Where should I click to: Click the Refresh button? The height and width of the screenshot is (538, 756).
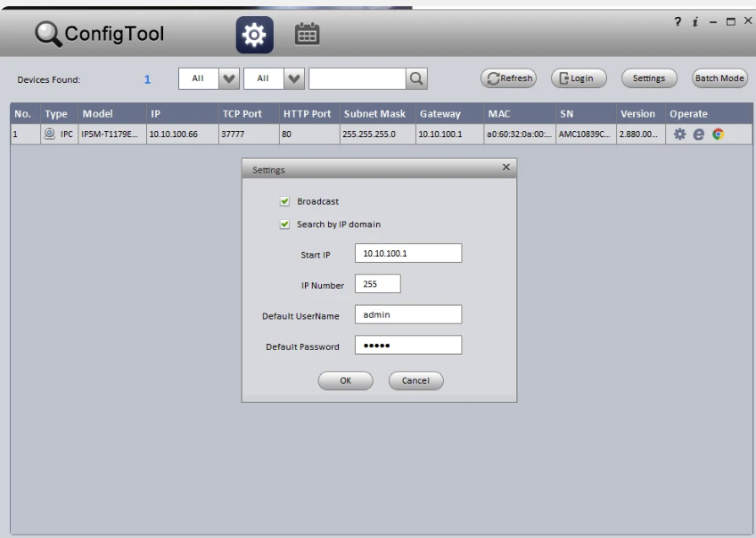coord(509,78)
